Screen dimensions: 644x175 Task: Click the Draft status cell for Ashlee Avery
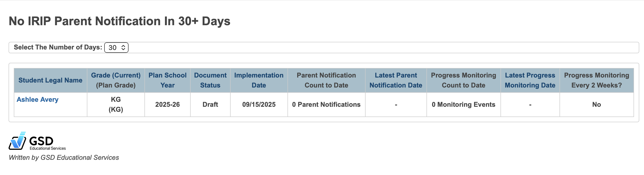tap(210, 104)
